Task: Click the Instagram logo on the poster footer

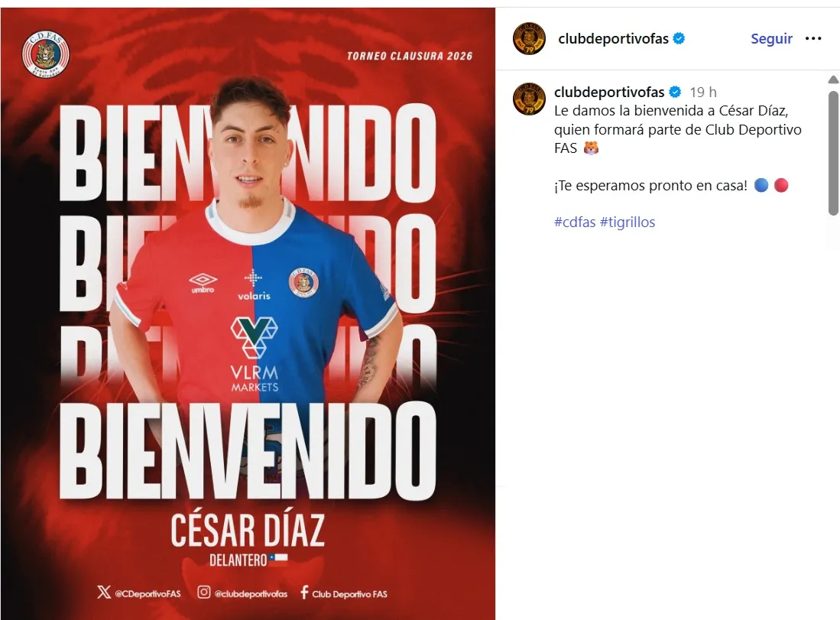Action: point(203,592)
